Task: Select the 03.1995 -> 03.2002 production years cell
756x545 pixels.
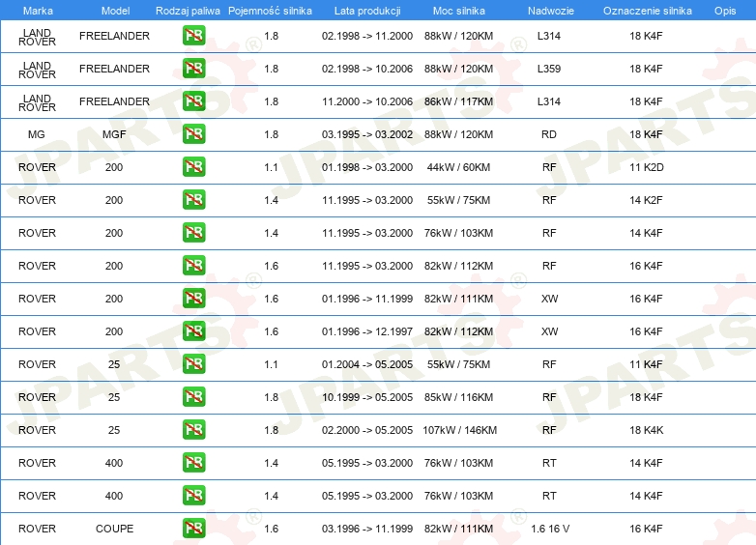Action: tap(367, 134)
